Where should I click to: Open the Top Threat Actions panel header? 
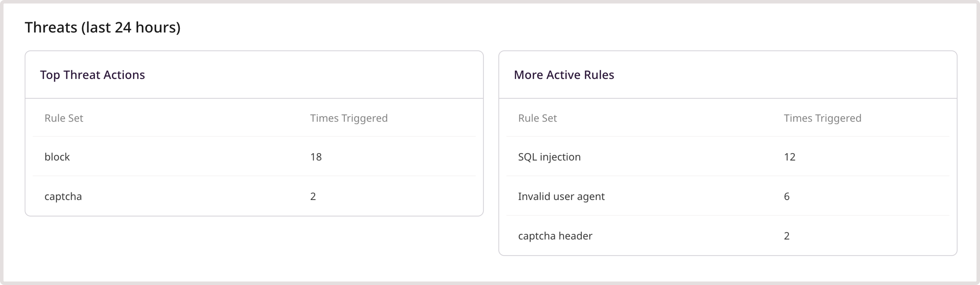pos(93,75)
